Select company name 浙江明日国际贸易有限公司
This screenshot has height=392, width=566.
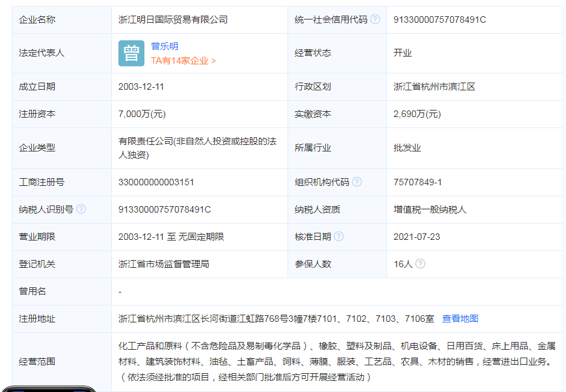[x=173, y=20]
